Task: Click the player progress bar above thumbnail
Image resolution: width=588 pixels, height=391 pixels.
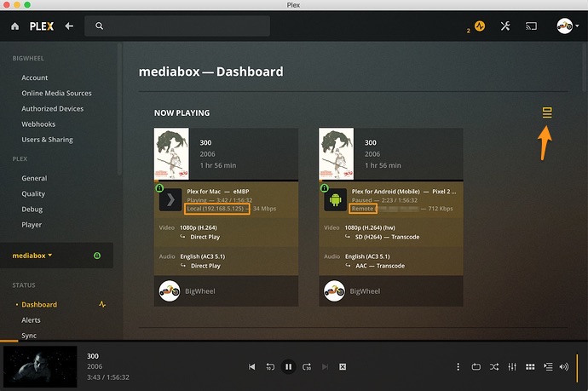Action: pos(294,341)
